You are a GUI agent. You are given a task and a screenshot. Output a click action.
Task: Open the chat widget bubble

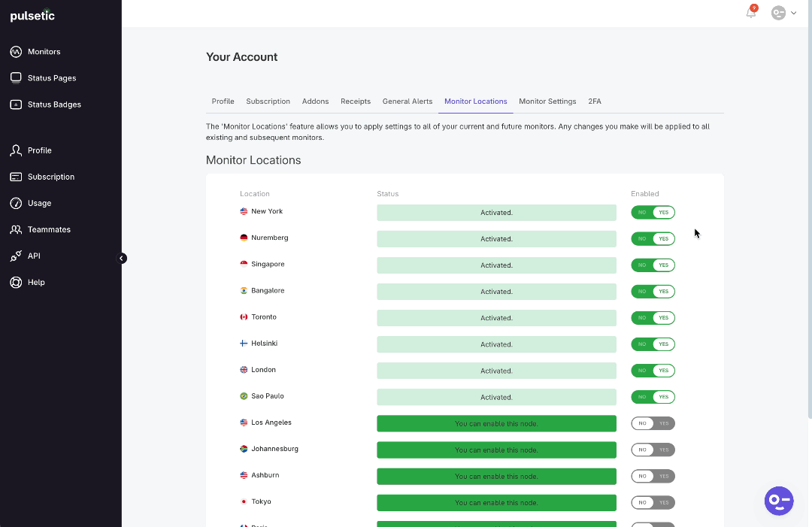point(779,501)
